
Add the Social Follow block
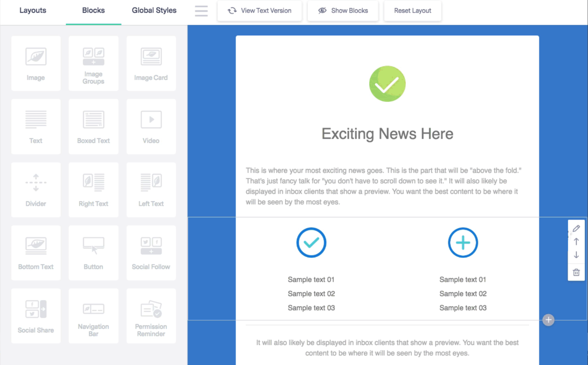coord(151,253)
